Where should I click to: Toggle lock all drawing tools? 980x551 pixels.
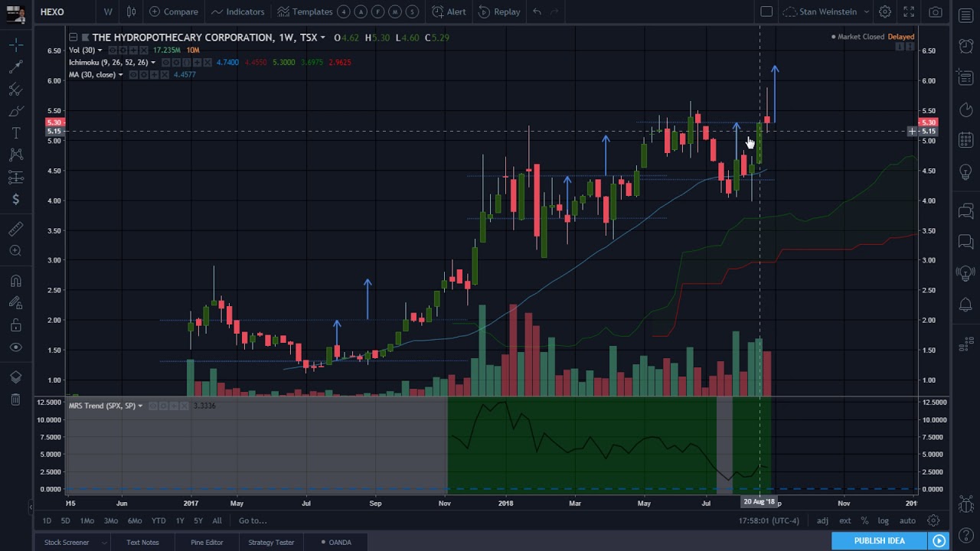(x=15, y=325)
